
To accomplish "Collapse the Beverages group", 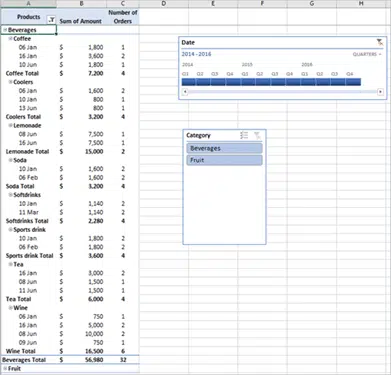I will pos(5,30).
